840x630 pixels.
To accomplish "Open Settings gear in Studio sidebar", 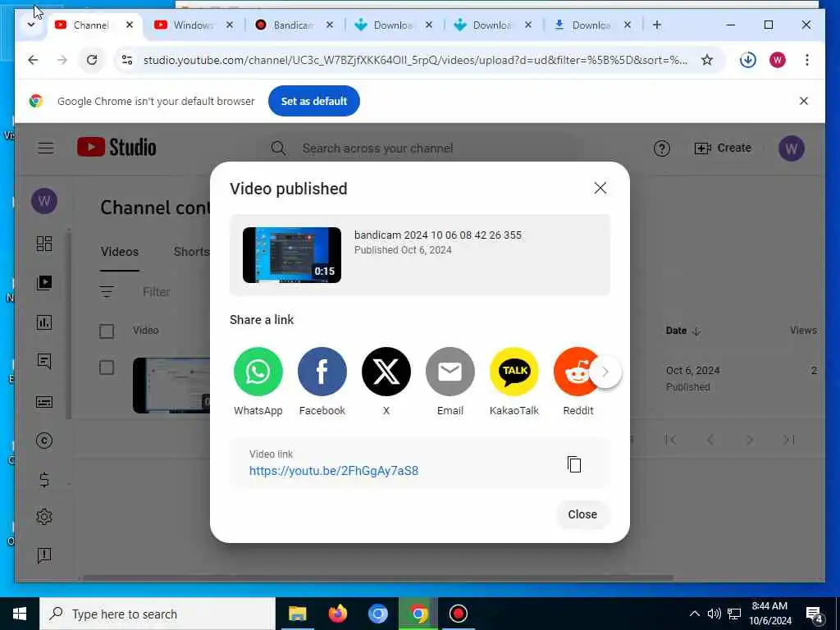I will [44, 517].
